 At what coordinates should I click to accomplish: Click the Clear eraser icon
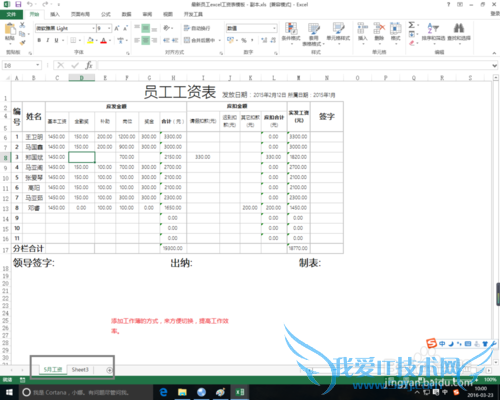click(412, 43)
